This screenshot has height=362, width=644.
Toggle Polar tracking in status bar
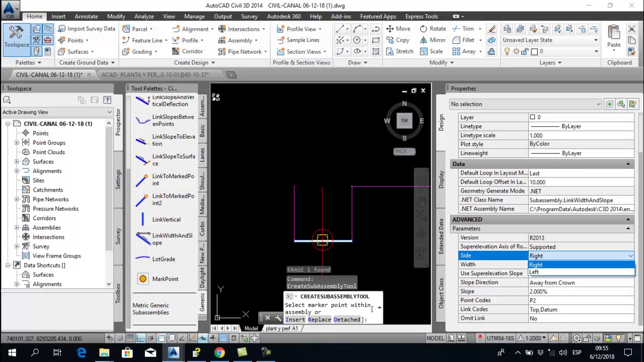pos(151,338)
